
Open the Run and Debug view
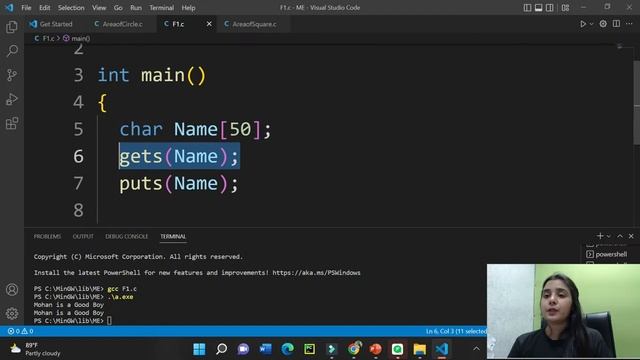click(x=12, y=99)
